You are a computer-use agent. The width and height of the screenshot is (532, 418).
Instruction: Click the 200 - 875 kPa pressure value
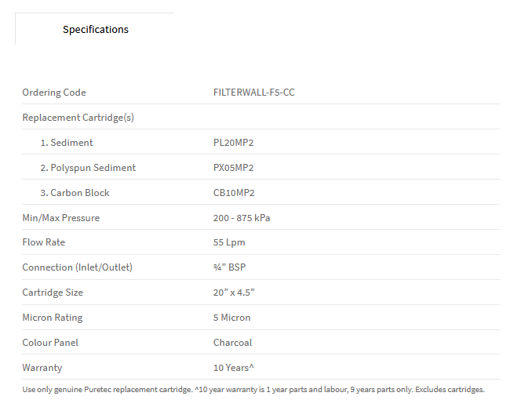[242, 218]
